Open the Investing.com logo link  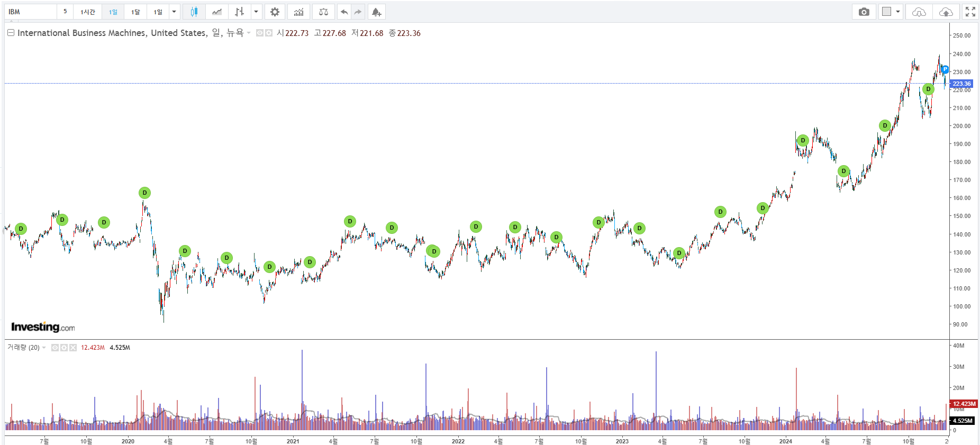[x=43, y=327]
